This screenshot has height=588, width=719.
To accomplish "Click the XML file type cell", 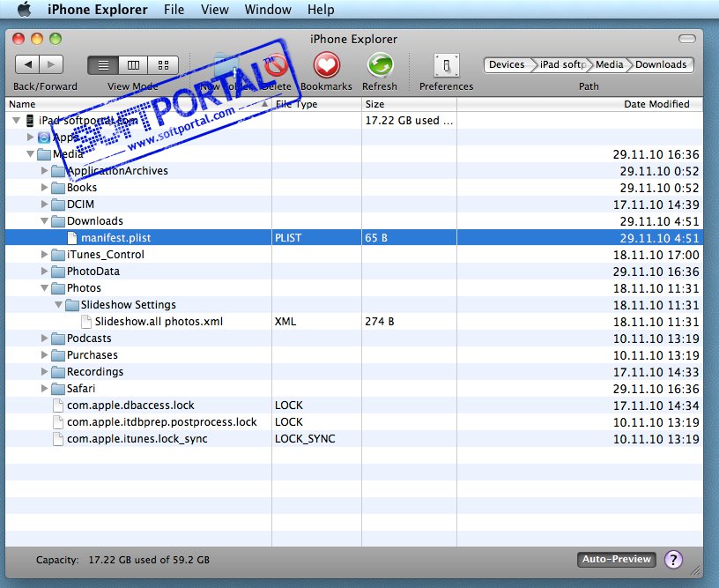I will pyautogui.click(x=285, y=322).
